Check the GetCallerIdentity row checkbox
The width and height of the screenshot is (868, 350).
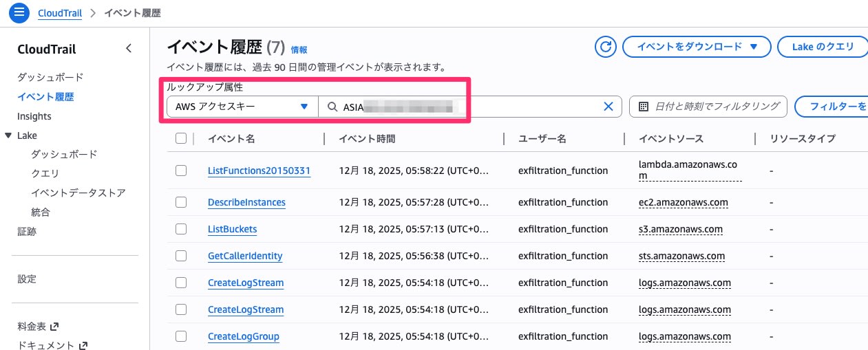[181, 256]
